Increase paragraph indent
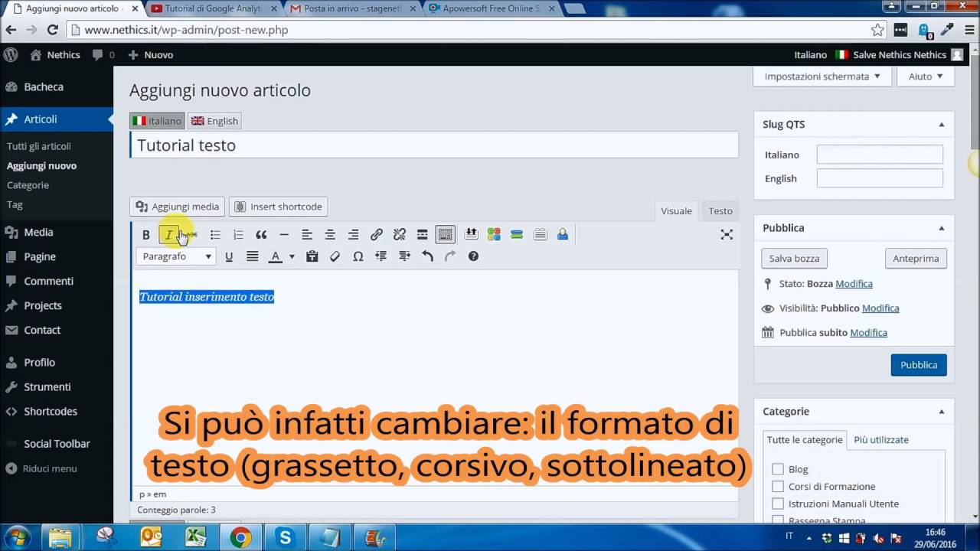 coord(404,256)
